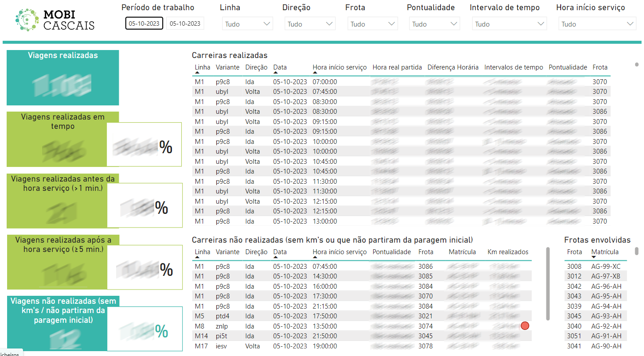Open the Frota filter dropdown

click(372, 23)
